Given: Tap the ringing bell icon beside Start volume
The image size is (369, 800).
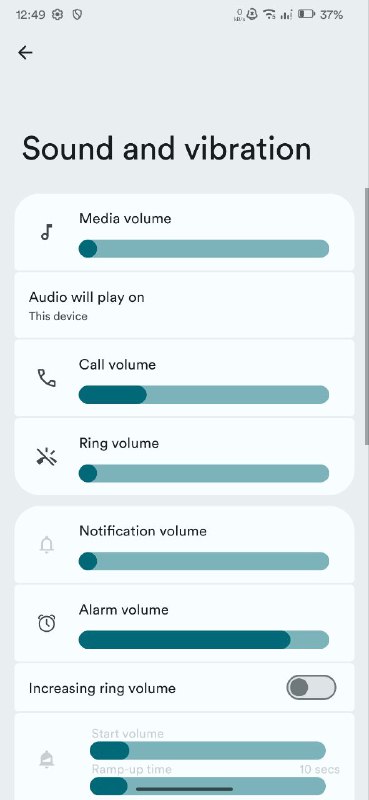Looking at the screenshot, I should point(47,760).
